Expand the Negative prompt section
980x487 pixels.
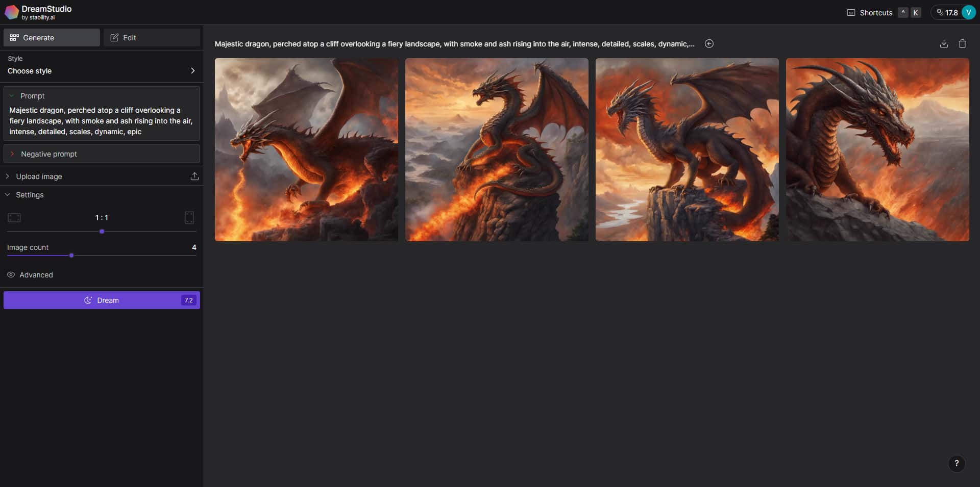click(102, 154)
